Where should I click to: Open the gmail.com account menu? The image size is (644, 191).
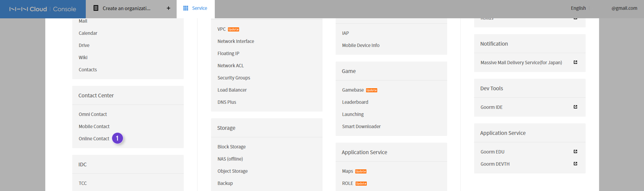tap(624, 8)
